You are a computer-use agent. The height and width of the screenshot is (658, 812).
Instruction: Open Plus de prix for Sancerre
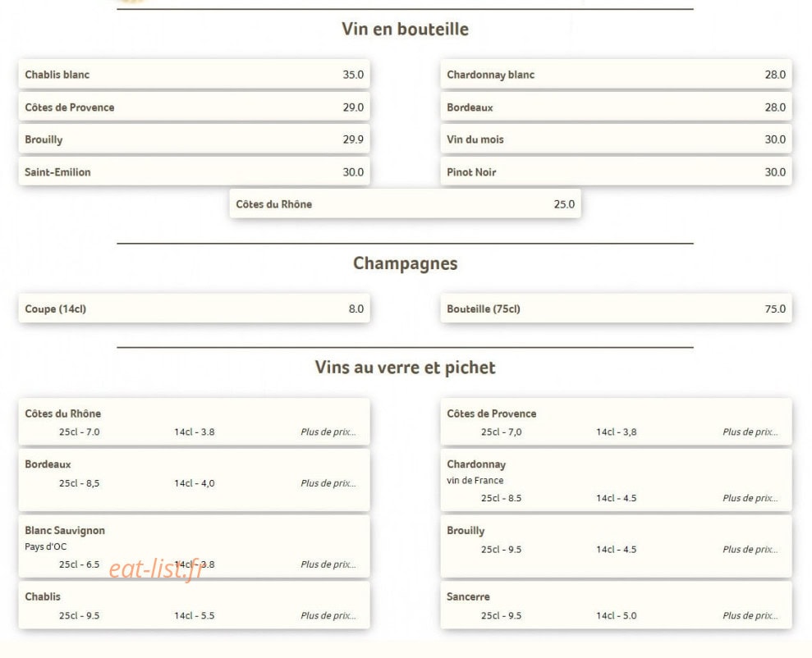(x=750, y=615)
